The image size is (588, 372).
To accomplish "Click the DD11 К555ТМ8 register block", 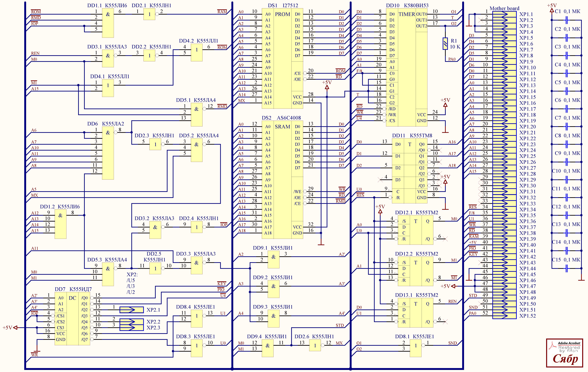I will 410,171.
